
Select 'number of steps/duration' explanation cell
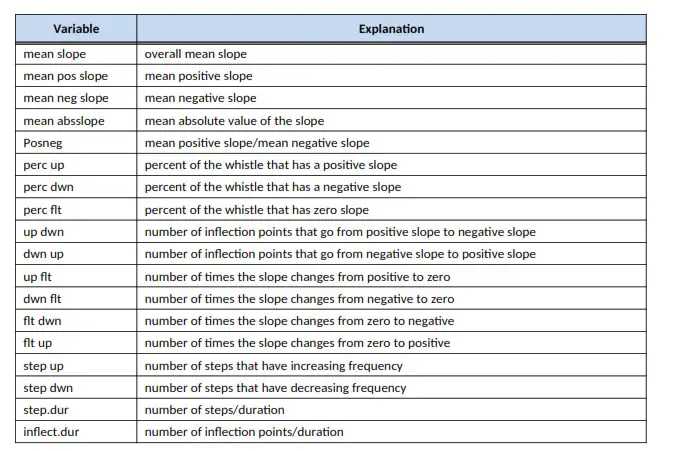[x=214, y=410]
